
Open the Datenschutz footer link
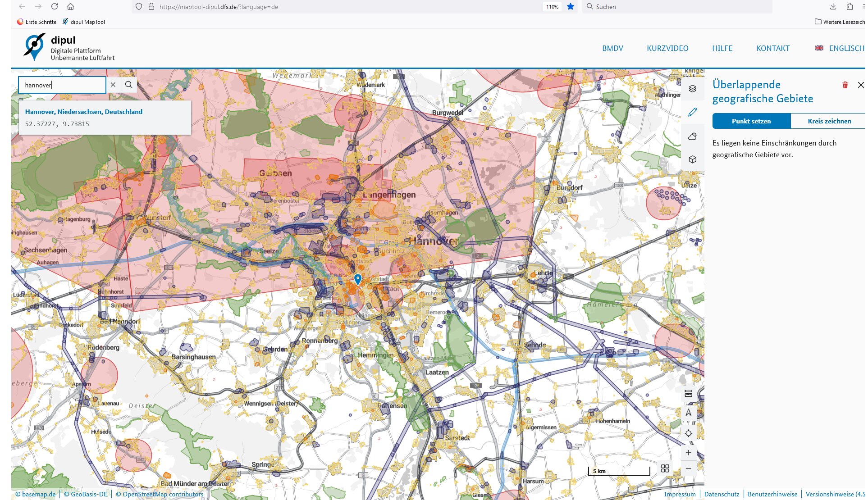coord(722,494)
